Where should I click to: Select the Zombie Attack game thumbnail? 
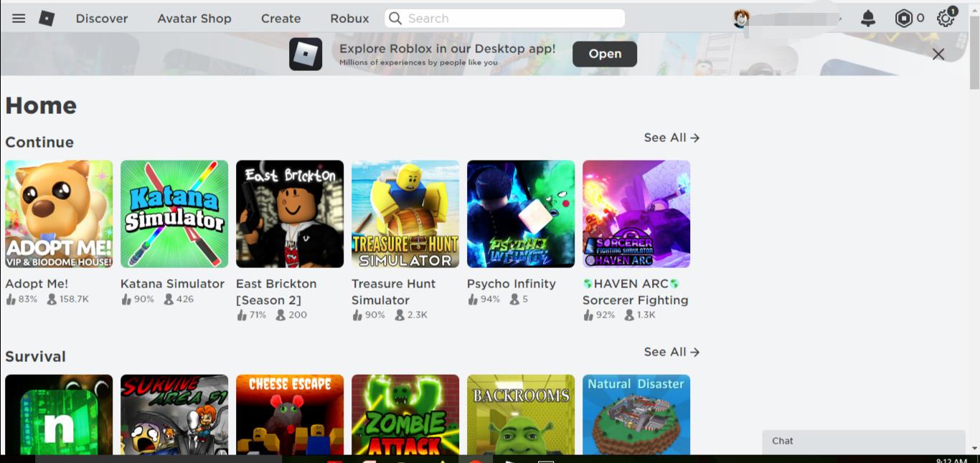click(x=405, y=414)
